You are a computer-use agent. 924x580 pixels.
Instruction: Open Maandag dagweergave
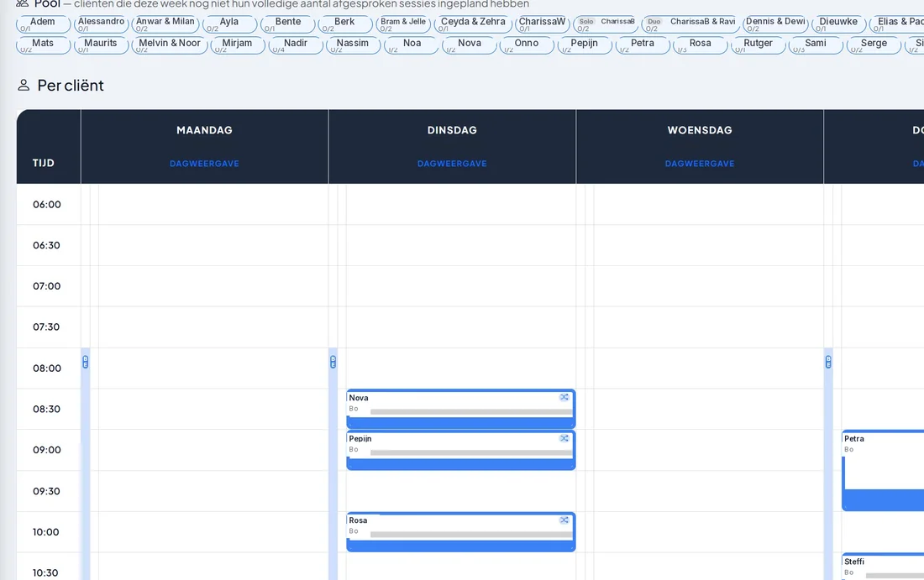point(204,164)
